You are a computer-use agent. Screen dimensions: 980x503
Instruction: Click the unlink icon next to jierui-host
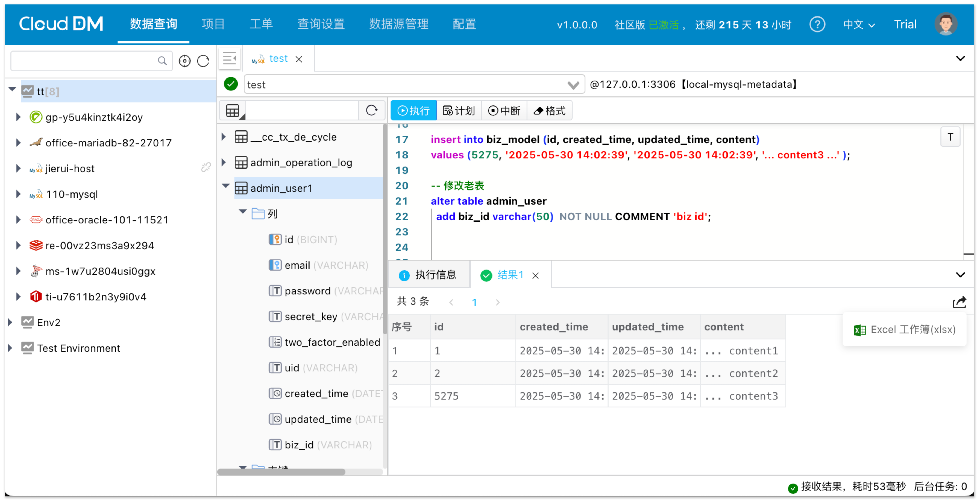206,166
